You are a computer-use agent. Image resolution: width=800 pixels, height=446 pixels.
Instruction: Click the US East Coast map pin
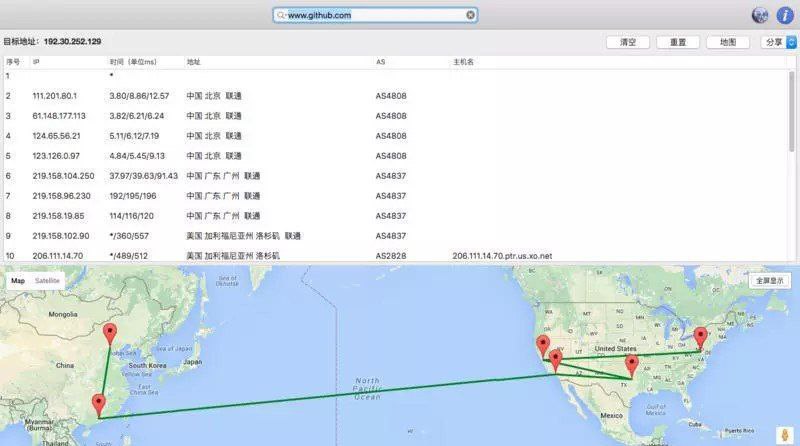click(700, 336)
